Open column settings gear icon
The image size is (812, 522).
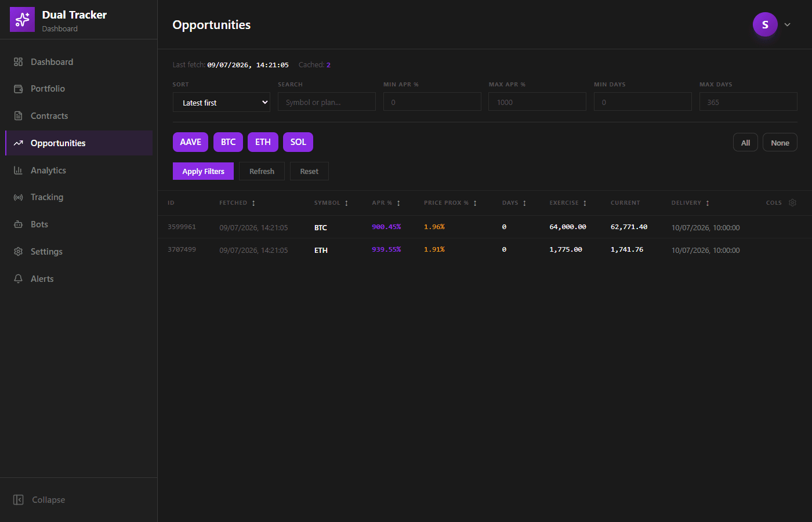pos(792,203)
